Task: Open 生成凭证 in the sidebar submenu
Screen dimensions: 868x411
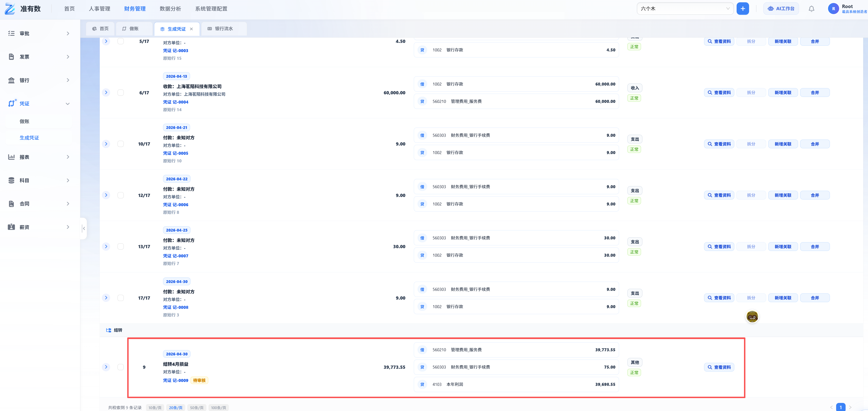Action: click(x=29, y=138)
